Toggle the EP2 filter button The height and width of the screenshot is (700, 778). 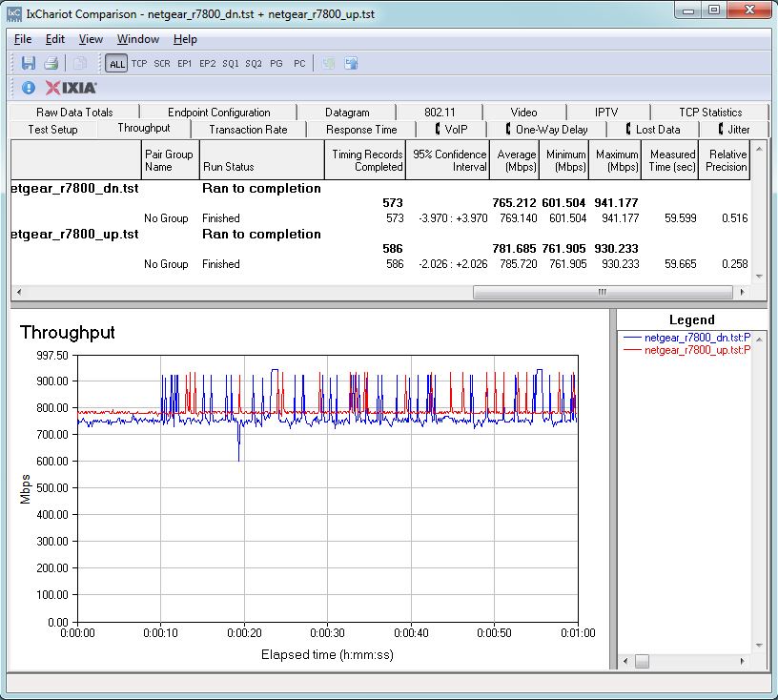pos(208,64)
